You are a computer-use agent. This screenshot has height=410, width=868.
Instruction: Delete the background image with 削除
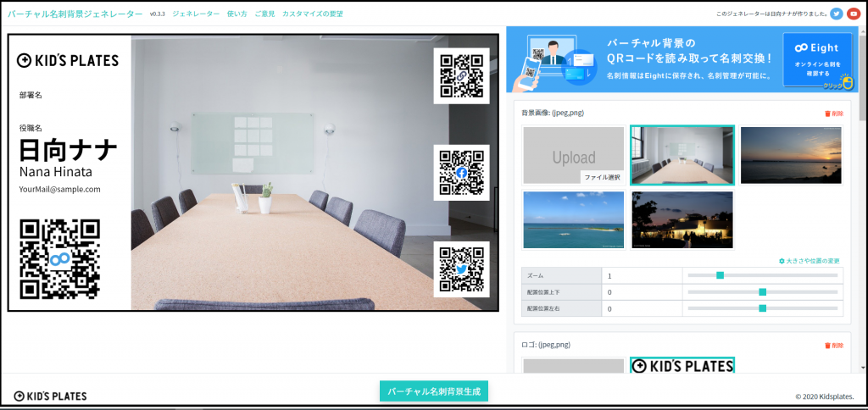pyautogui.click(x=834, y=114)
